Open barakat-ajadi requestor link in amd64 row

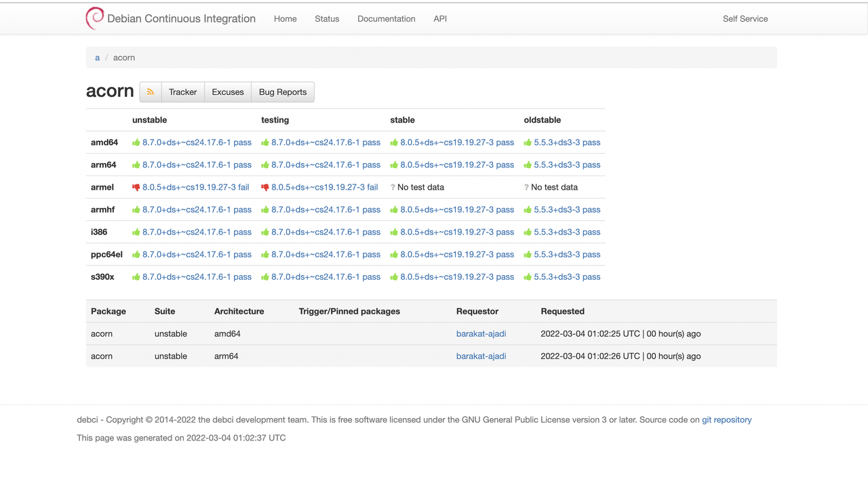pos(481,333)
